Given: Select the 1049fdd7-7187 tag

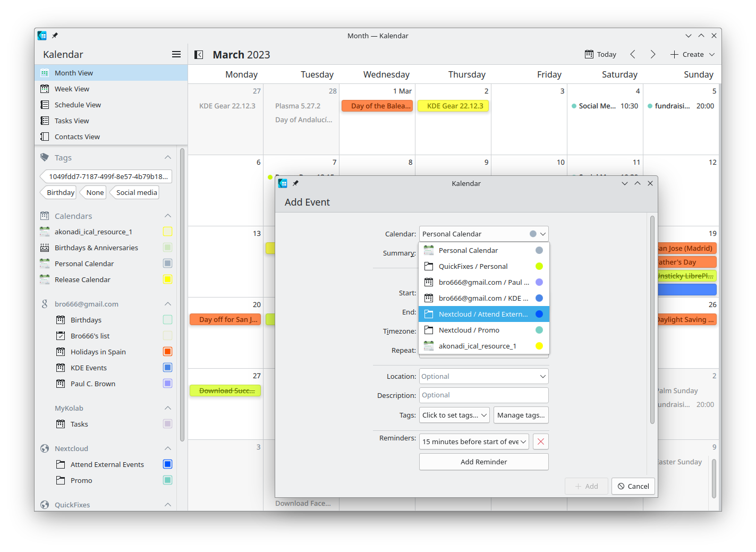Looking at the screenshot, I should pyautogui.click(x=106, y=176).
